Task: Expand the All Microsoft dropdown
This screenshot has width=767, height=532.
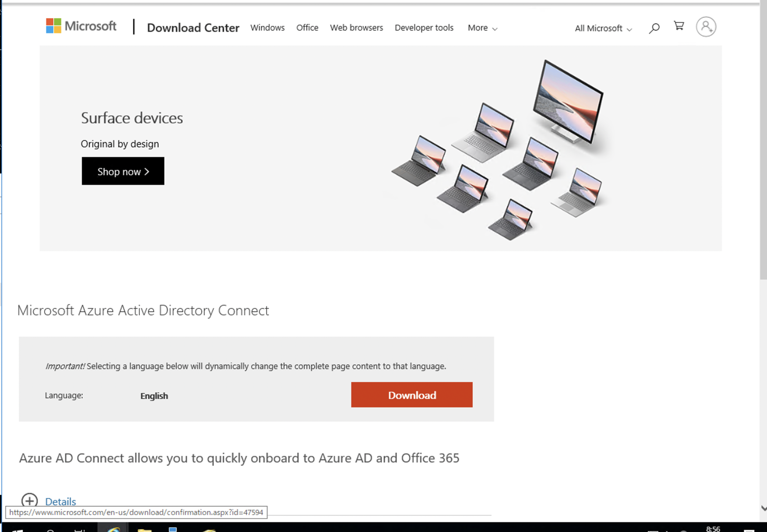Action: 603,28
